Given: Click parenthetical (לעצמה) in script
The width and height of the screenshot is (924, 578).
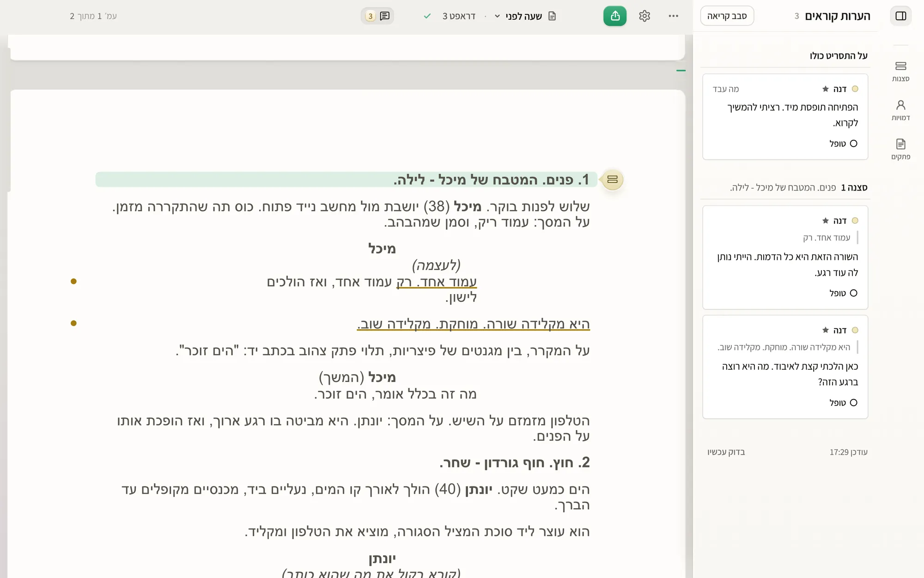Looking at the screenshot, I should 436,265.
